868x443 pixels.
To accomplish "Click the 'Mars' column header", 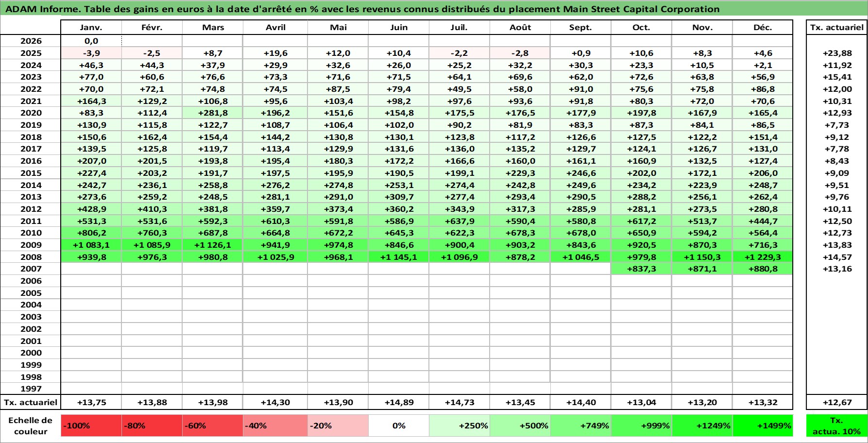I will 213,27.
